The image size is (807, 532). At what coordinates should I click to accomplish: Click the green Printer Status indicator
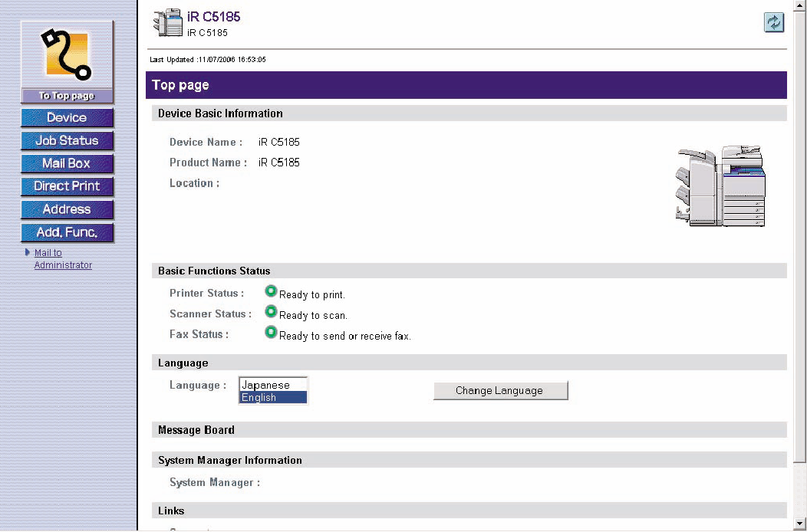point(271,292)
